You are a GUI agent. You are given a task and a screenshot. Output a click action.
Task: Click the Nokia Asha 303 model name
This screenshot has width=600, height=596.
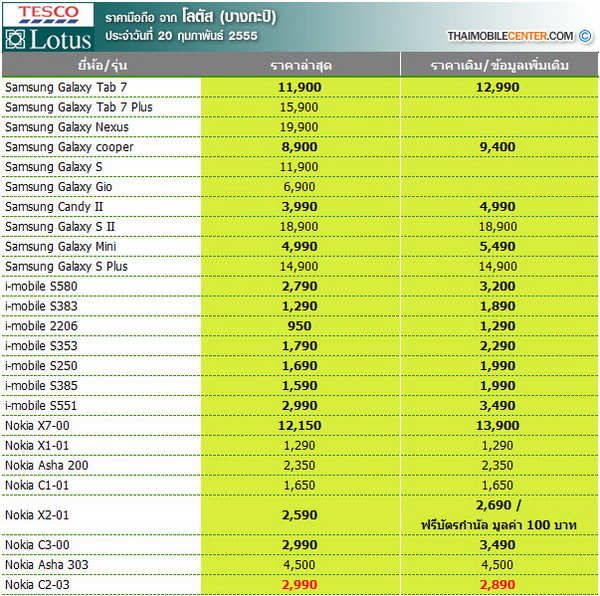47,565
